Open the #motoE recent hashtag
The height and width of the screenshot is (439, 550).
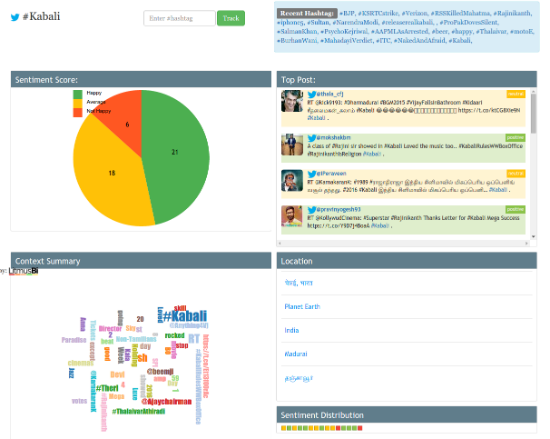522,32
